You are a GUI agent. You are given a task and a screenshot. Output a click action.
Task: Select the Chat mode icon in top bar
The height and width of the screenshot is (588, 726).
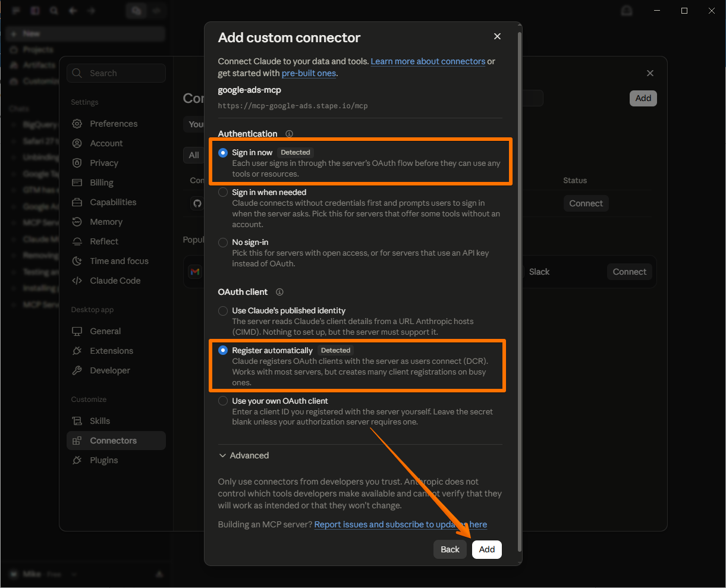tap(137, 11)
